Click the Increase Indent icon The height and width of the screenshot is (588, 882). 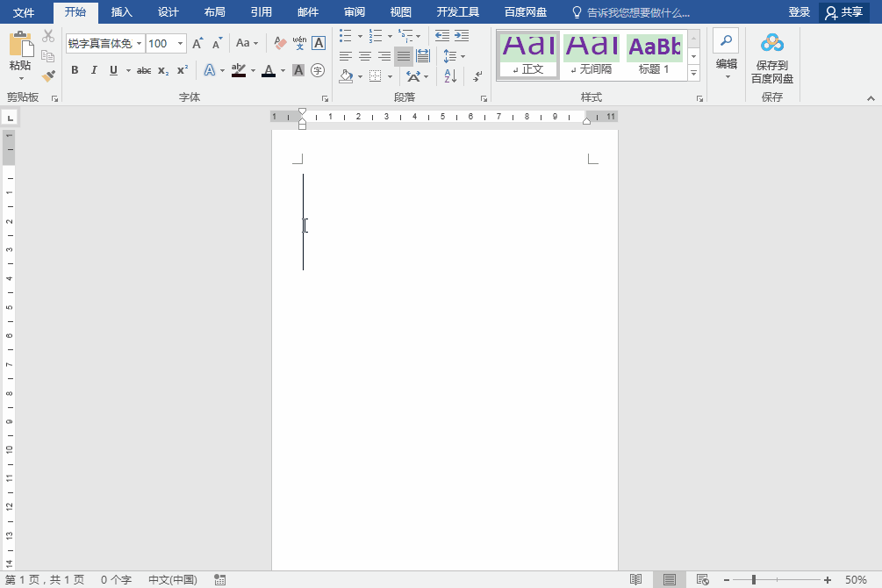tap(462, 36)
